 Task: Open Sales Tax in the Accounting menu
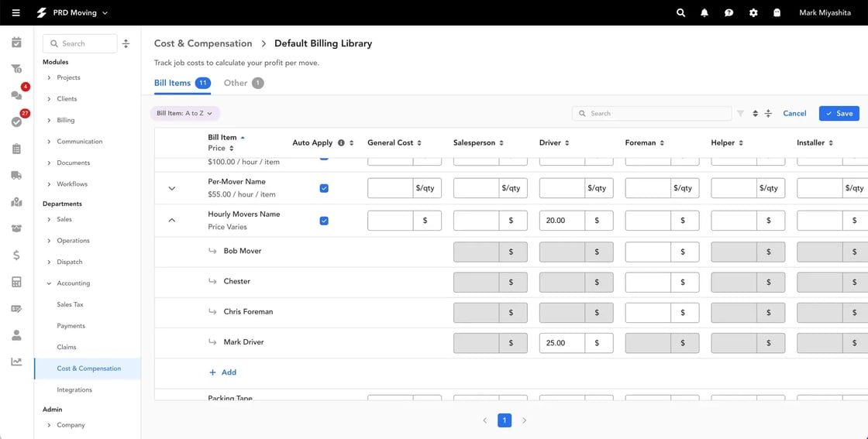point(70,304)
